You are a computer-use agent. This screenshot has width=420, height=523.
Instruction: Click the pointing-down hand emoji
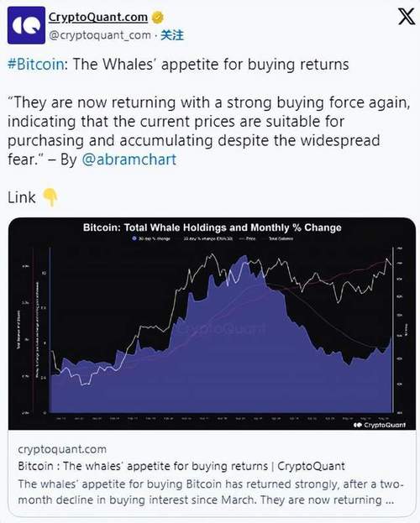click(x=50, y=197)
